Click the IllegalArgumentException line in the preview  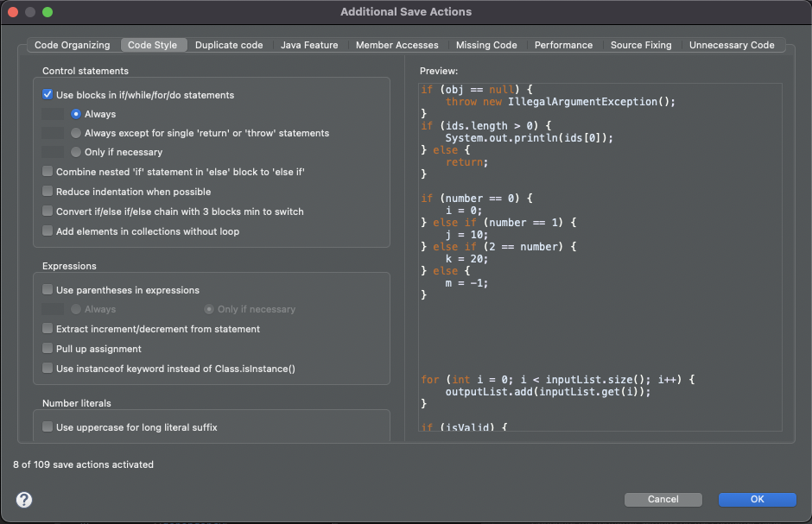561,102
